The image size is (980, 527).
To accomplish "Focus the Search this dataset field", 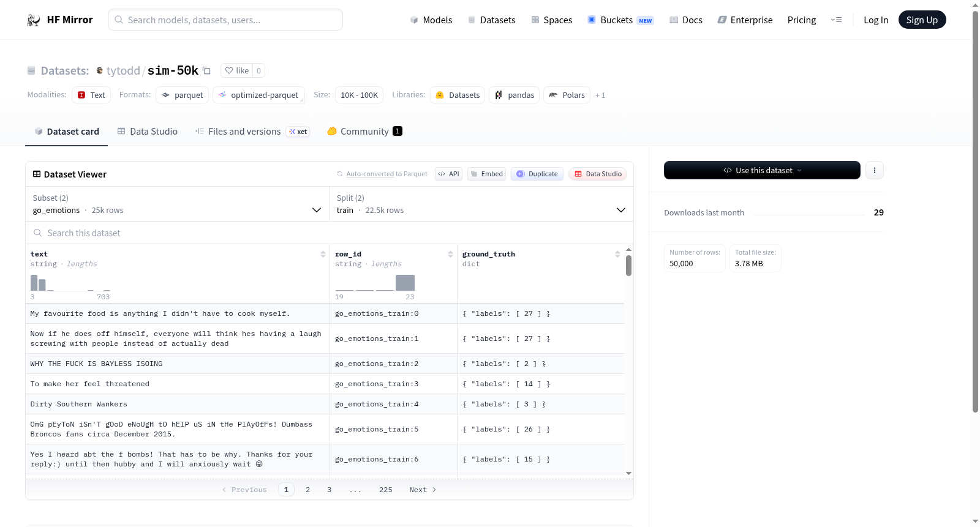I will pos(330,233).
